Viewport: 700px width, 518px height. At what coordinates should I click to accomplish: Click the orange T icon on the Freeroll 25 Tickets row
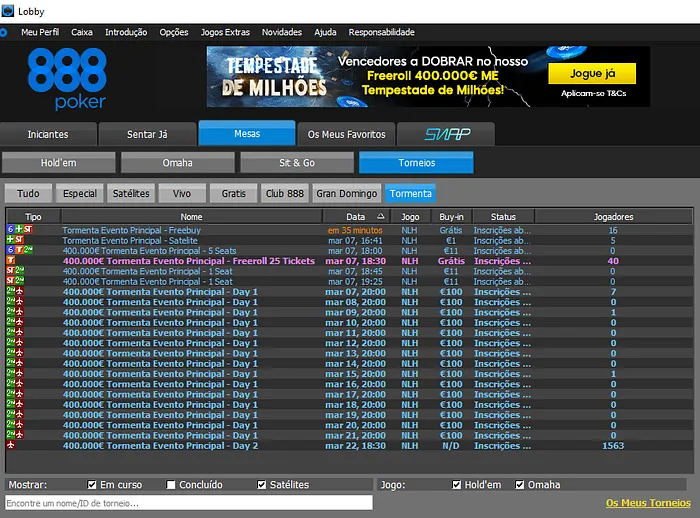pyautogui.click(x=10, y=260)
